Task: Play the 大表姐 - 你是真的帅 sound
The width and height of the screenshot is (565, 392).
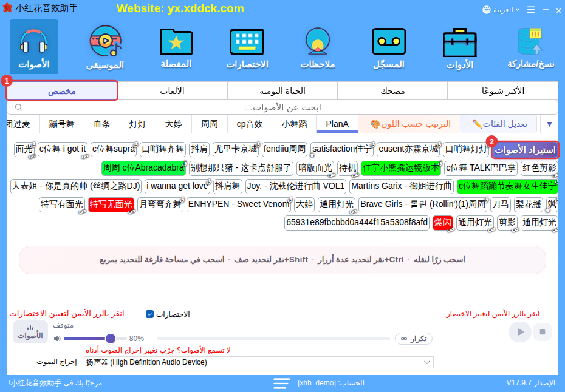Action: click(76, 186)
